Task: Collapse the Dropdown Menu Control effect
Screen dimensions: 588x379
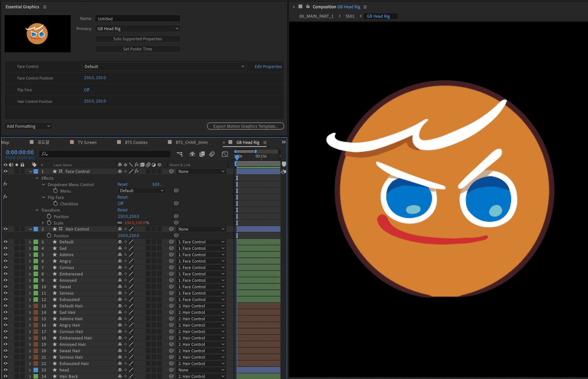Action: point(43,185)
